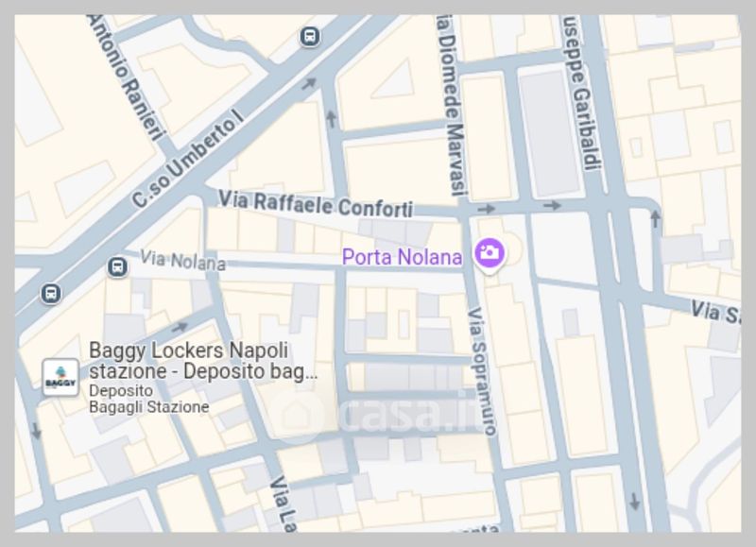Click the upward arrow right of Corso Garibaldi

click(655, 219)
